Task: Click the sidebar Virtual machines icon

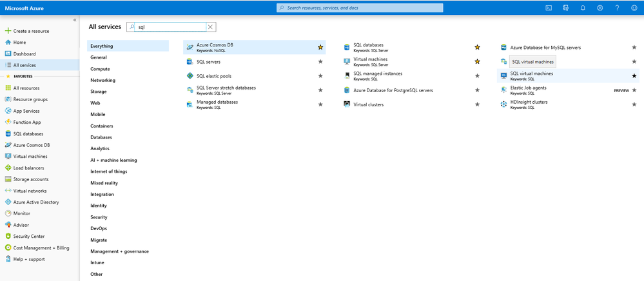Action: [7, 157]
